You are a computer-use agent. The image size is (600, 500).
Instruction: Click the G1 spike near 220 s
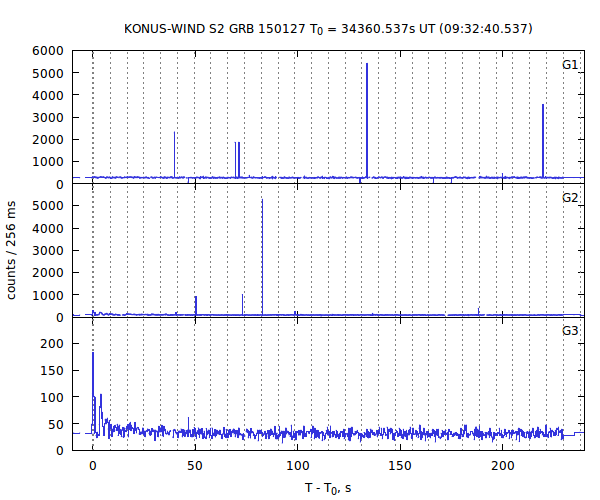click(543, 141)
